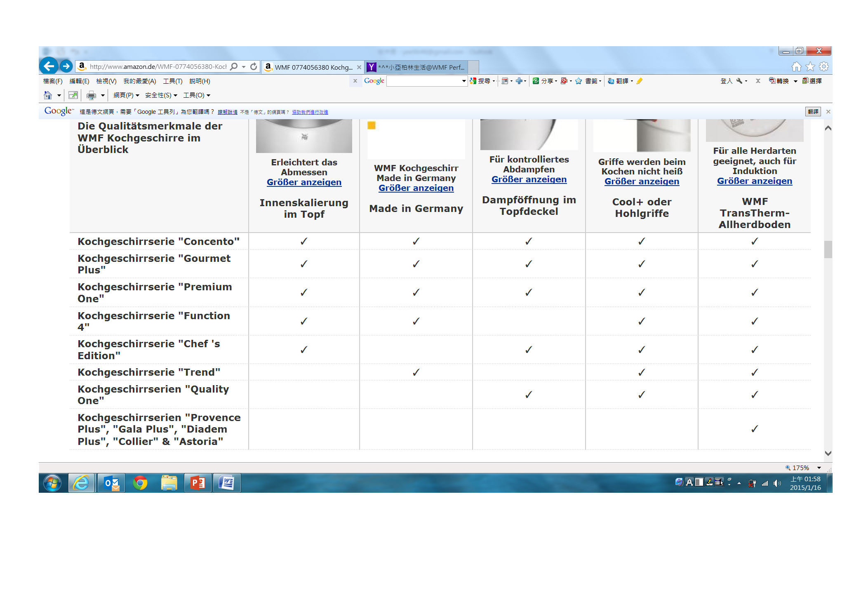Image resolution: width=868 pixels, height=614 pixels.
Task: Open the Favorites (我的最愛) menu
Action: click(140, 81)
